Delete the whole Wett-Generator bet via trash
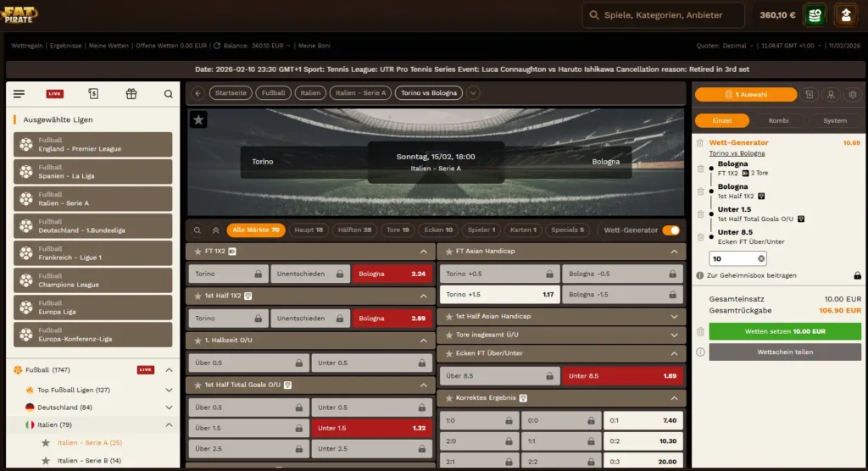Screen dimensions: 868x471 coord(699,143)
